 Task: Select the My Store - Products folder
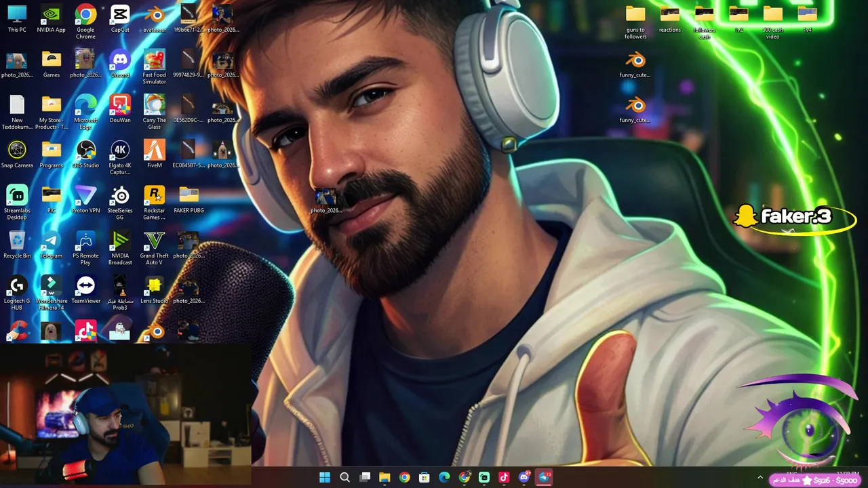point(52,113)
